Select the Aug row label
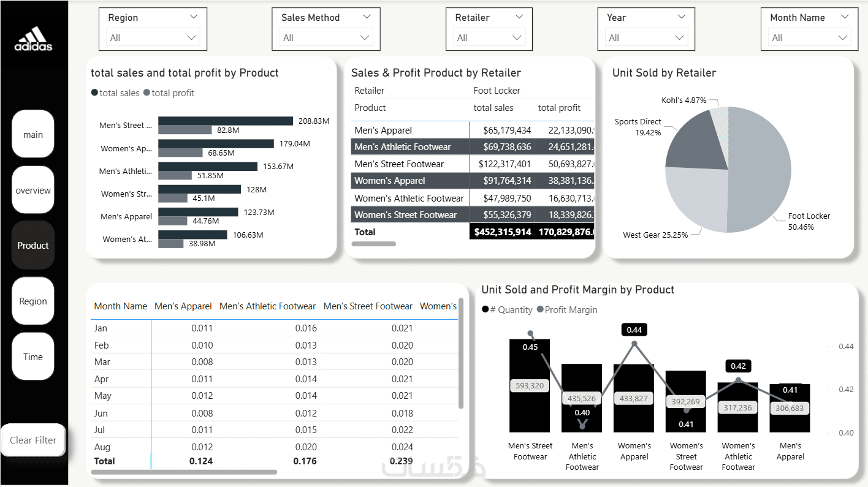Image resolution: width=868 pixels, height=487 pixels. point(102,447)
